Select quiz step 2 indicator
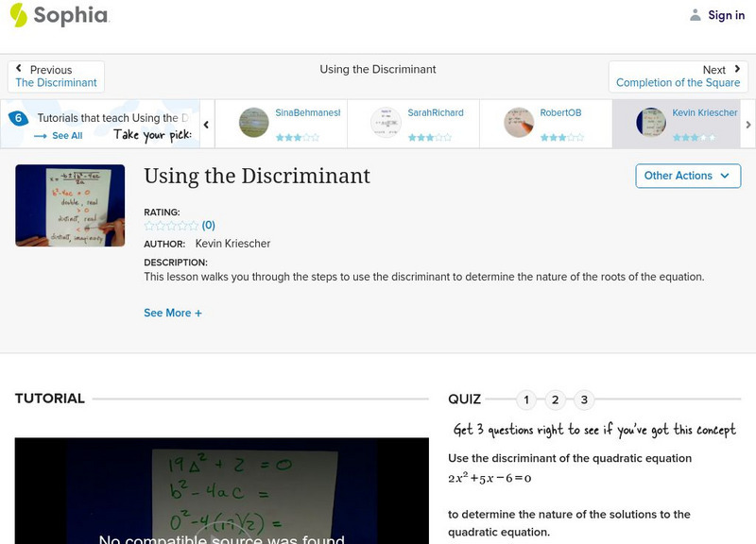 [x=554, y=399]
